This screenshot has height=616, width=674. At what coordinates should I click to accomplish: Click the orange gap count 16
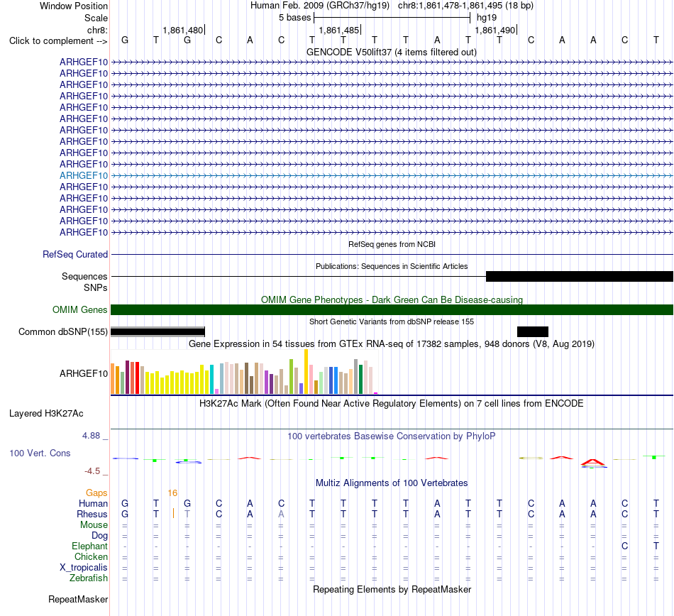pyautogui.click(x=172, y=493)
